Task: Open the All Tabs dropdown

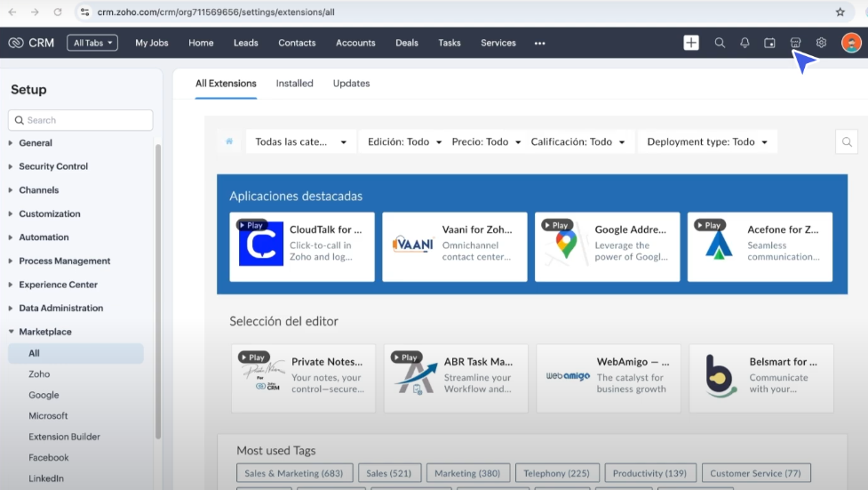Action: tap(92, 43)
